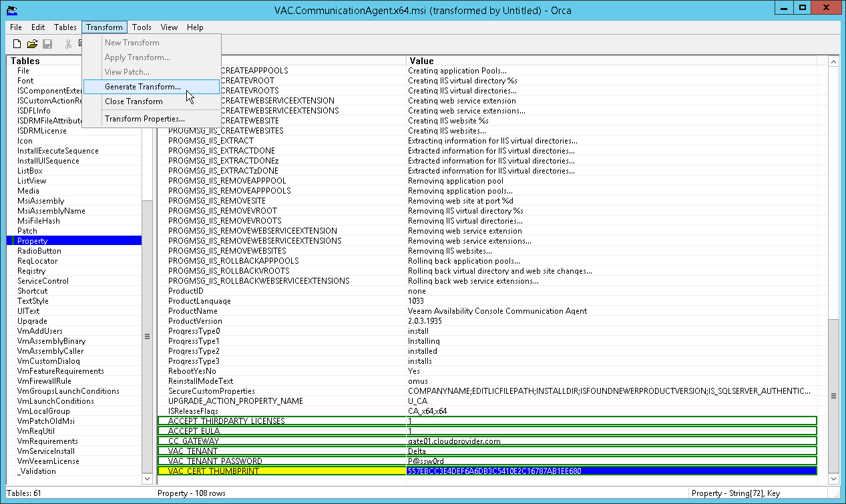846x504 pixels.
Task: Select the Icon table
Action: pos(25,141)
